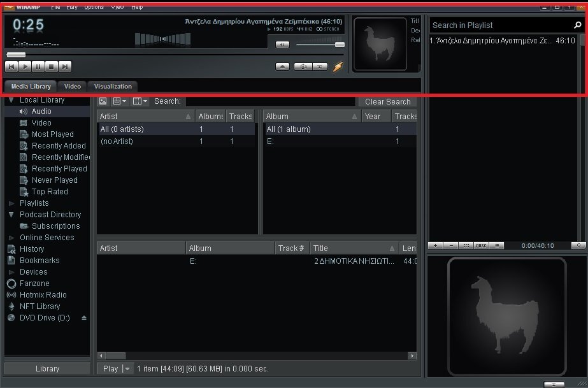588x388 pixels.
Task: Open Bookmarks in the sidebar
Action: tap(39, 261)
